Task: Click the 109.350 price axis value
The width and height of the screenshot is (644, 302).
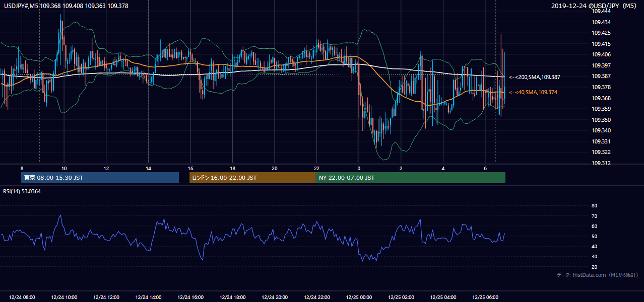Action: coord(601,120)
